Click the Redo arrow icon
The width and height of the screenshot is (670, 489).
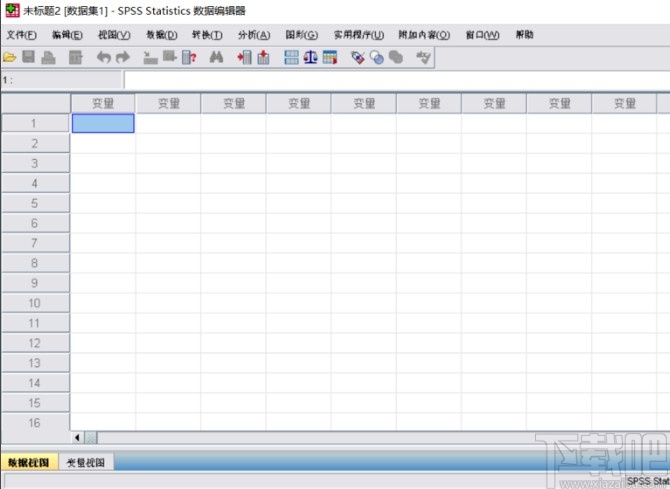click(x=123, y=57)
